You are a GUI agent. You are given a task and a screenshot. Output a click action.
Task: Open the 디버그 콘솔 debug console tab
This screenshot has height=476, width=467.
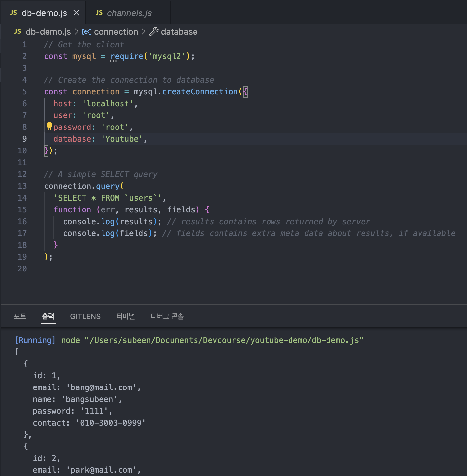pos(167,316)
